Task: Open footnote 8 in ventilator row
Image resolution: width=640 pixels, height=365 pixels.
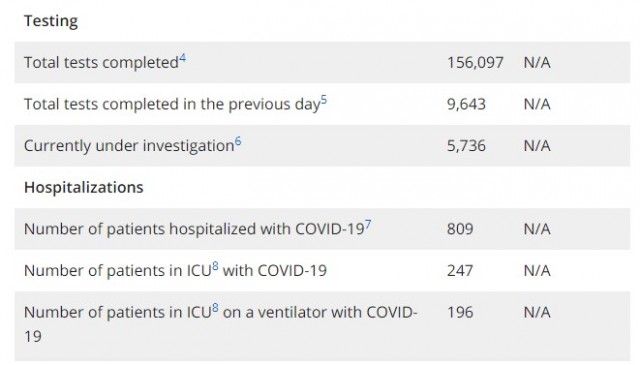Action: point(215,308)
